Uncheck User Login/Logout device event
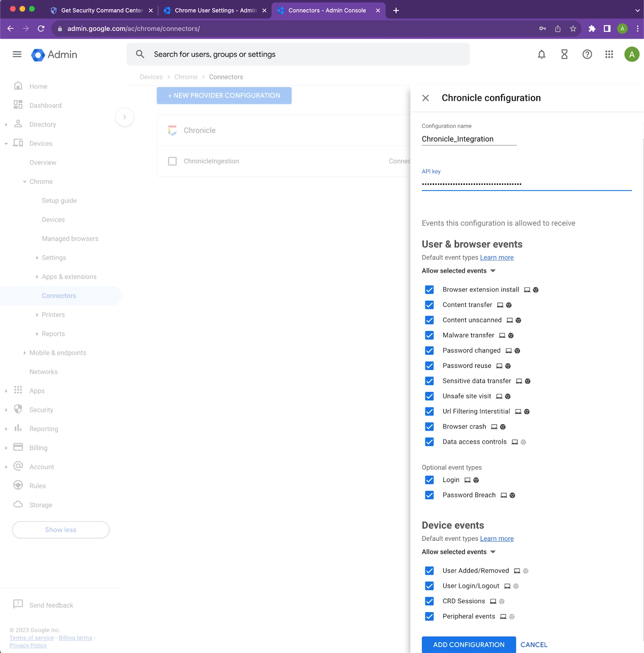 (429, 586)
